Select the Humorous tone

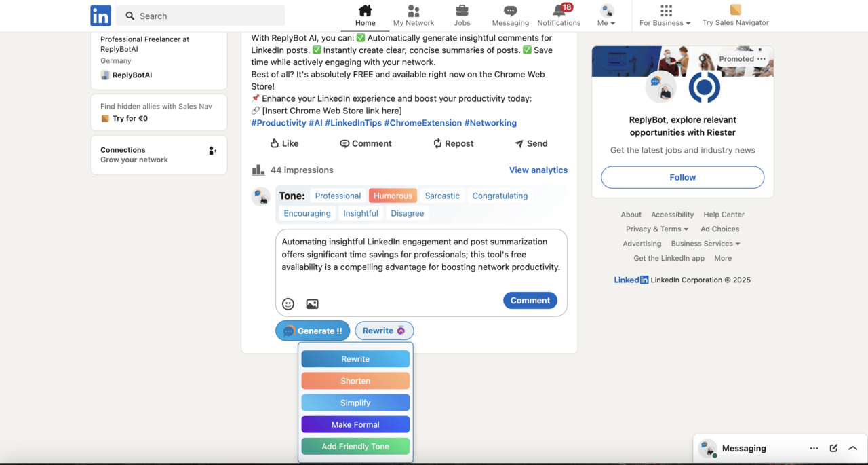(x=393, y=196)
